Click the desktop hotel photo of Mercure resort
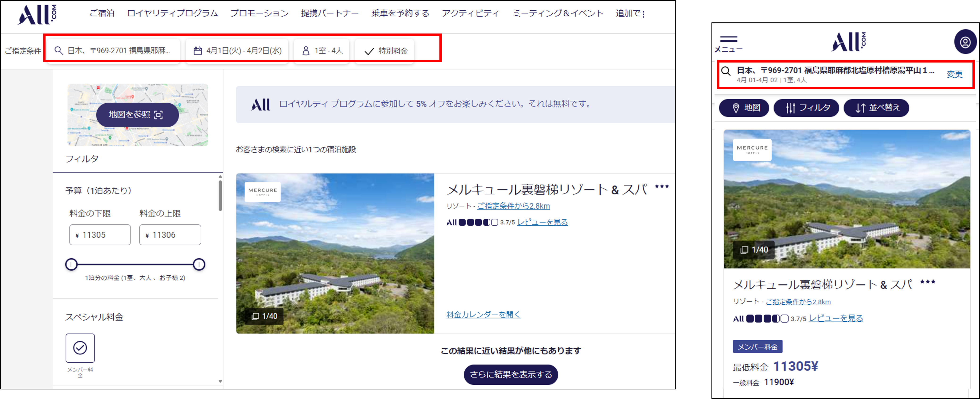980x399 pixels. [x=335, y=254]
